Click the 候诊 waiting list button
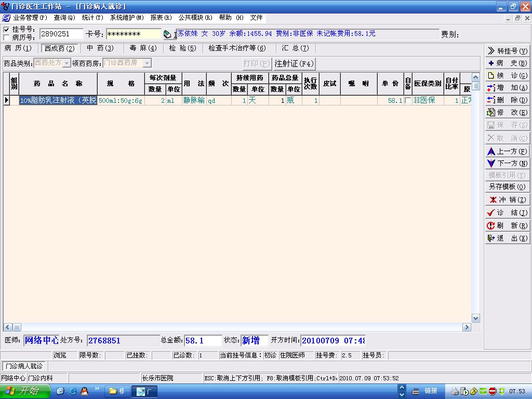 [507, 75]
